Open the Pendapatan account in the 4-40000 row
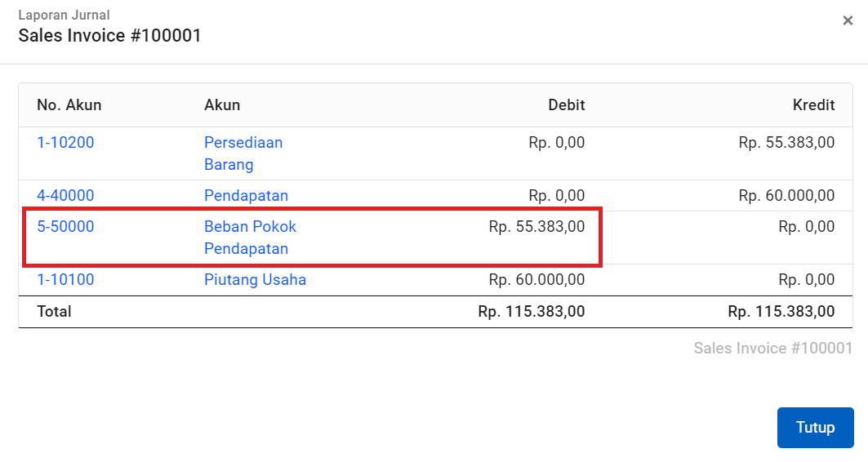Screen dimensions: 868x462 pos(247,195)
